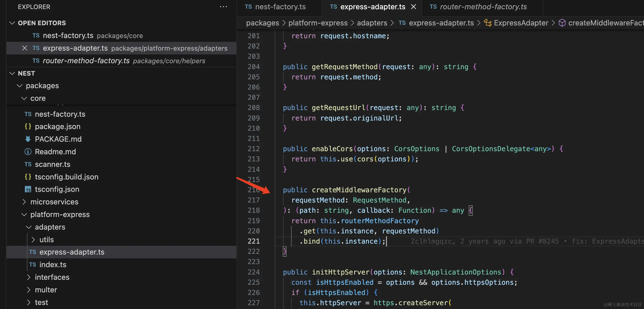Open package.json braces file

pyautogui.click(x=58, y=126)
